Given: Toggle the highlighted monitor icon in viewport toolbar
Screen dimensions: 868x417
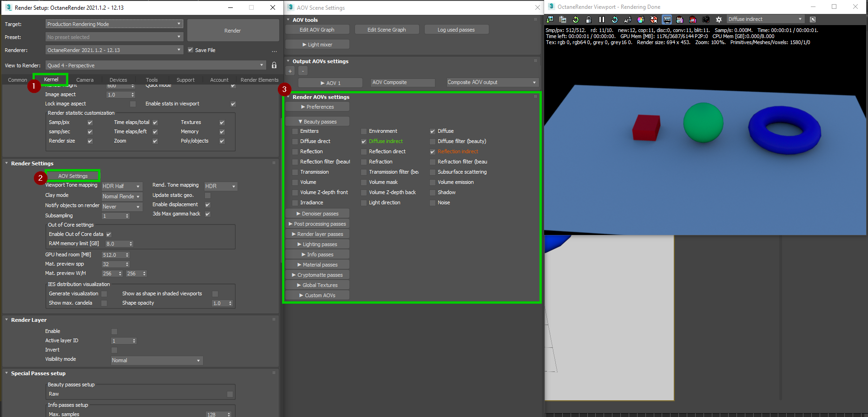Looking at the screenshot, I should (x=667, y=20).
